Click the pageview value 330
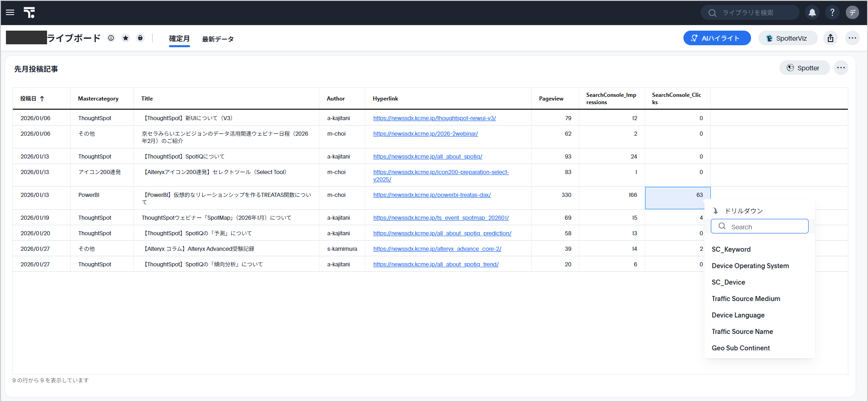The width and height of the screenshot is (868, 402). pyautogui.click(x=566, y=195)
